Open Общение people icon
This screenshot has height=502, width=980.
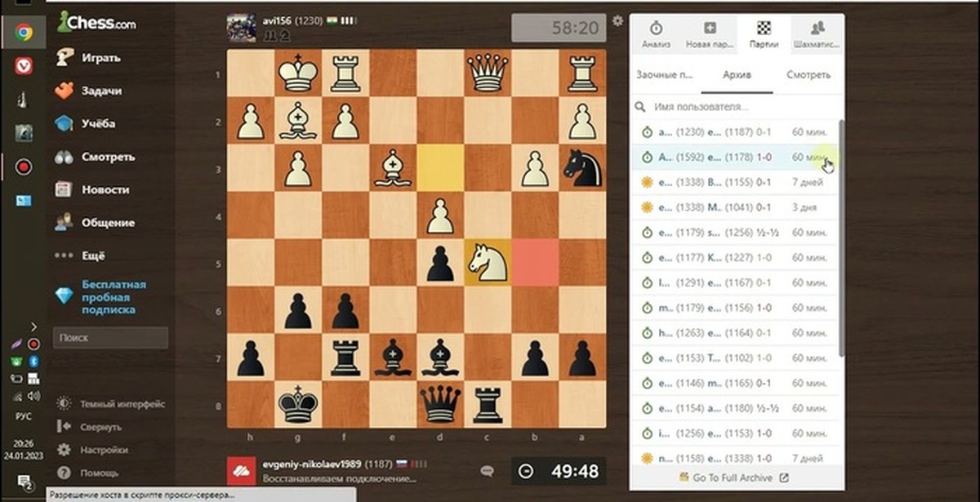(65, 223)
